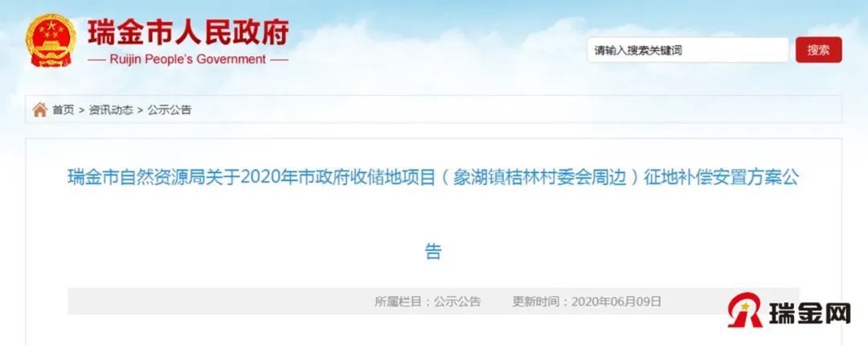Go to 首页 via breadcrumb
This screenshot has width=868, height=345.
pos(63,109)
